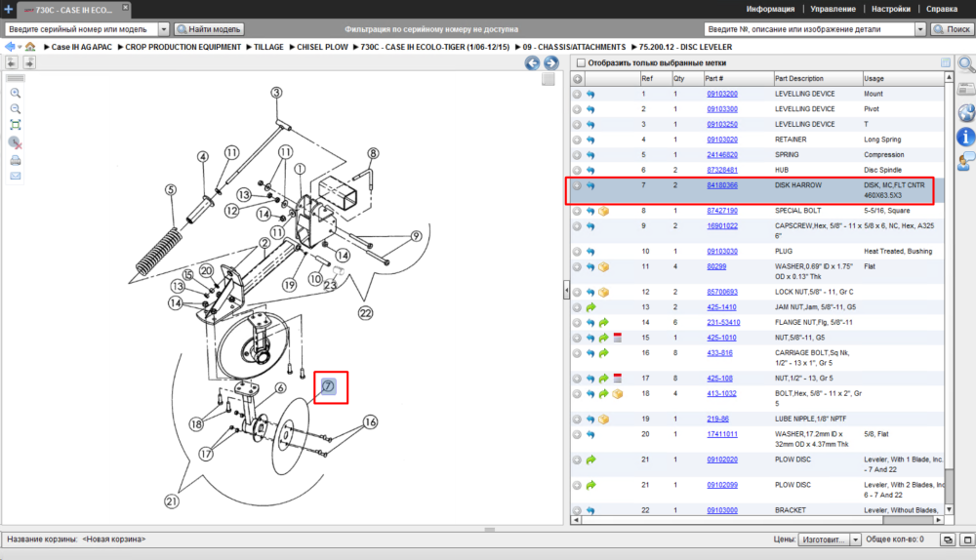Click blue reply arrow on LEVELLING DEVICE Mount row
Screen dimensions: 976x560
click(x=590, y=94)
